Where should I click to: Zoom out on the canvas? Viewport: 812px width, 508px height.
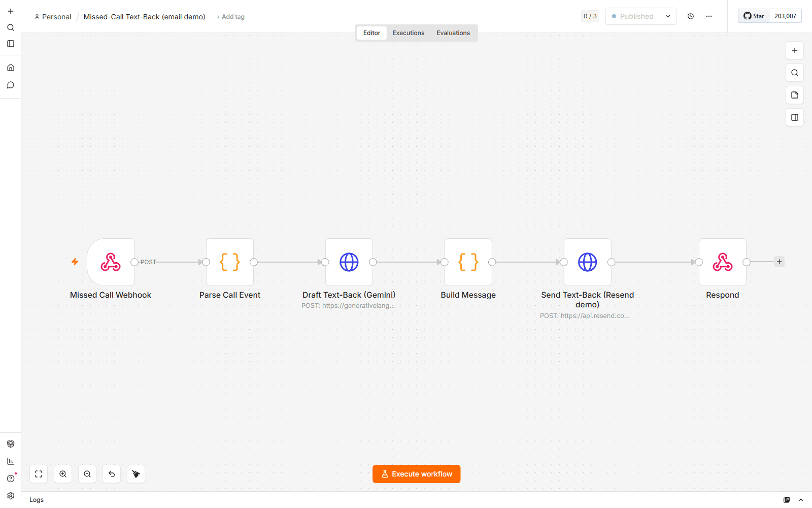coord(87,474)
